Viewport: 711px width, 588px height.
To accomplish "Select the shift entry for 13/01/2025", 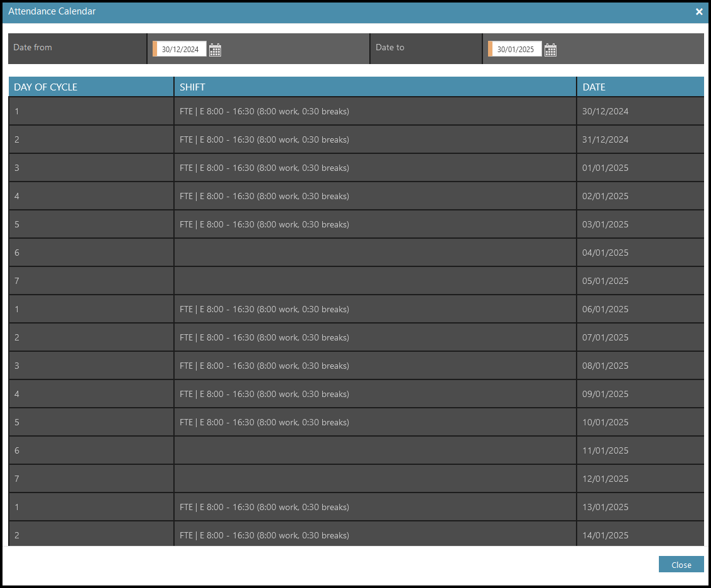I will coord(264,508).
